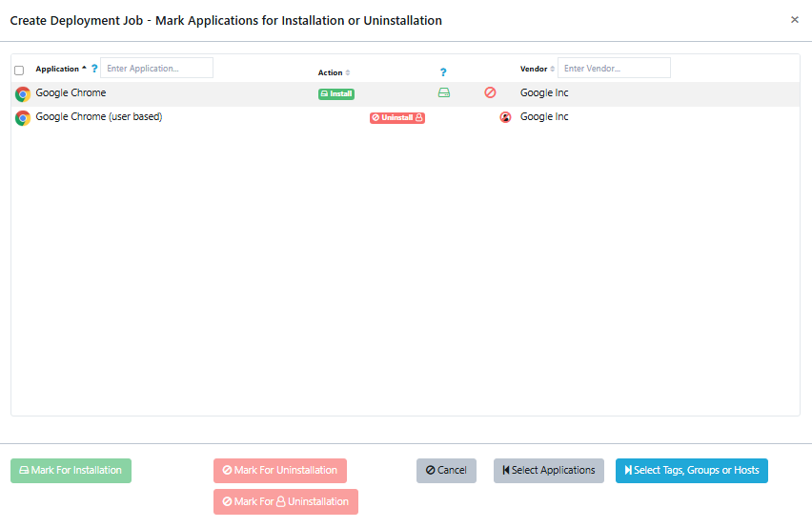Click the green install drive icon in Chrome row
Viewport: 812px width, 528px height.
tap(443, 93)
